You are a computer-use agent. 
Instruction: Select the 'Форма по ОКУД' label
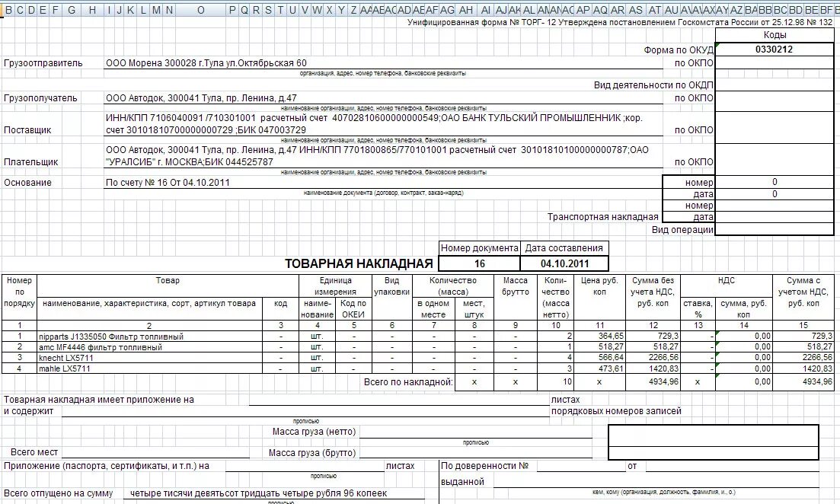point(679,49)
